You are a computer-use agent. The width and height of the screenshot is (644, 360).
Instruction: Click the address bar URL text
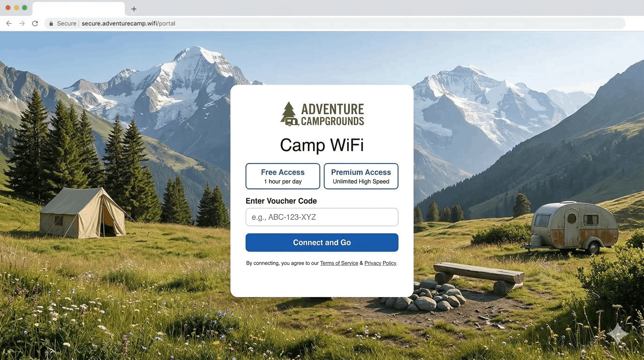128,23
